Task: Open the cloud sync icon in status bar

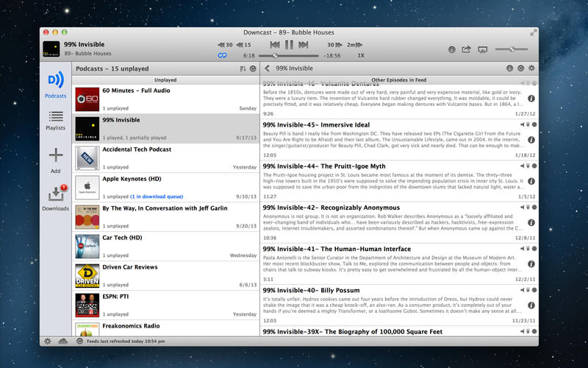Action: 63,342
